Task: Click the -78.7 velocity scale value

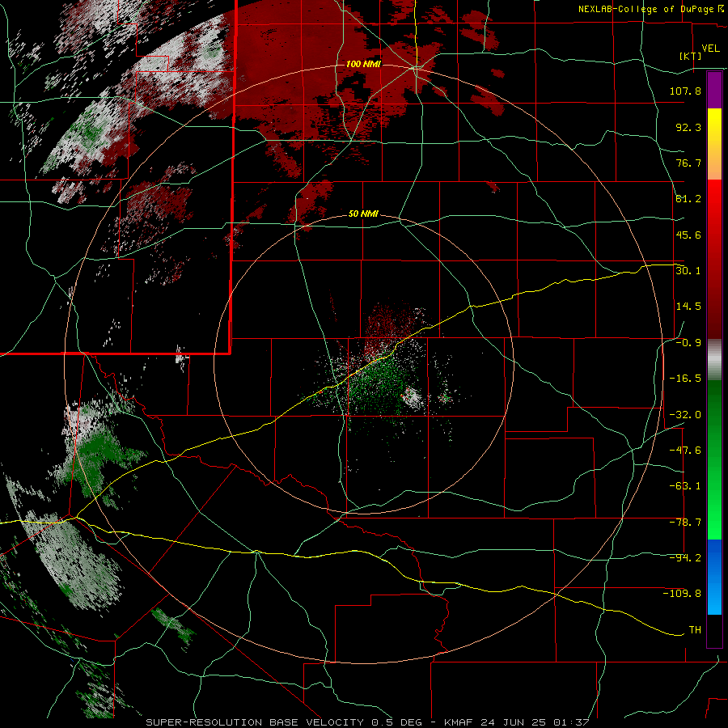Action: (x=685, y=522)
